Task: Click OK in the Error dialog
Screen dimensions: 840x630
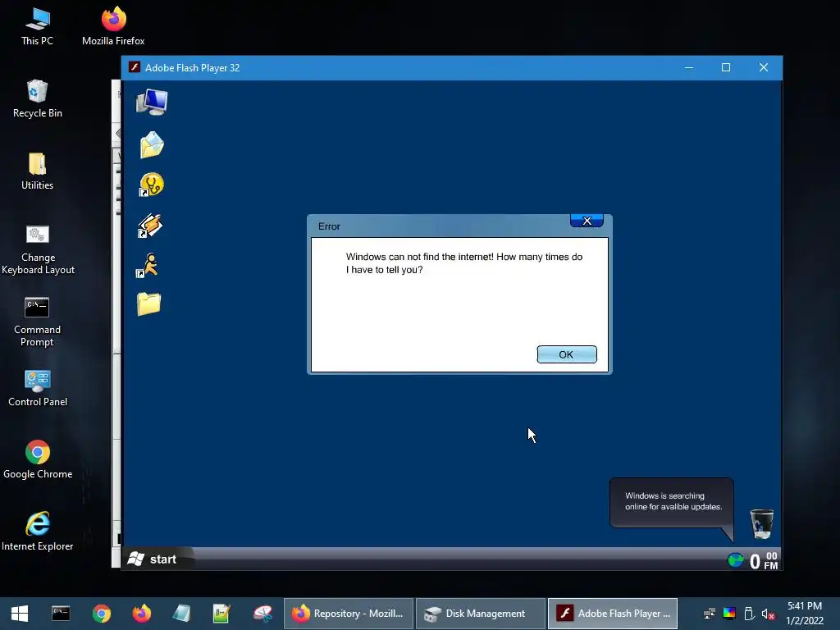Action: (566, 354)
